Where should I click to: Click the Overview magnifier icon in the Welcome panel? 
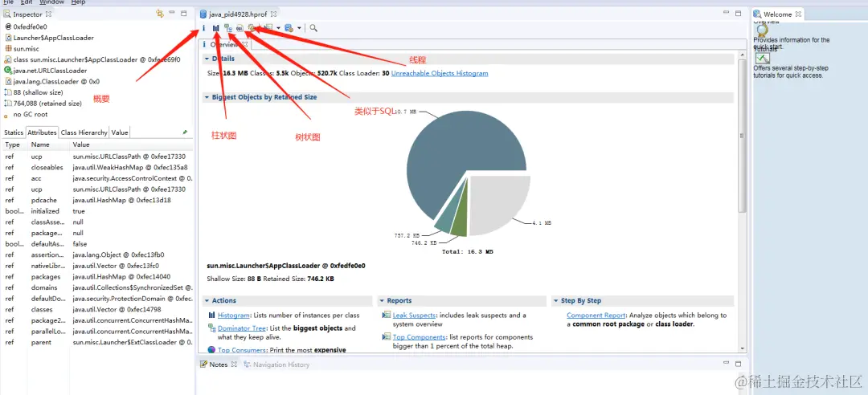[762, 30]
